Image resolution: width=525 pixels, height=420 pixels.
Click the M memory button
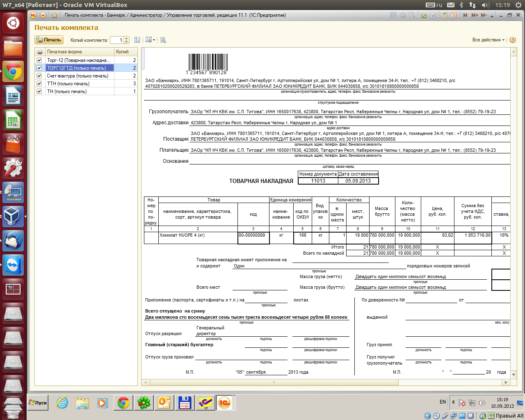pyautogui.click(x=465, y=15)
